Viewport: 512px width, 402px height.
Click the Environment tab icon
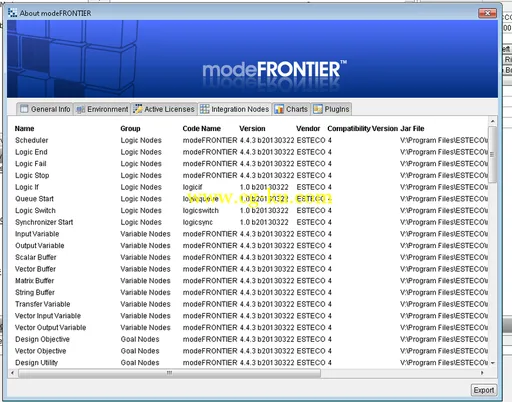click(80, 109)
